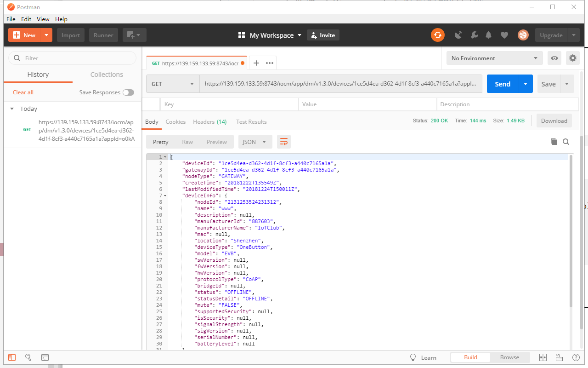Click the Clear all link
The width and height of the screenshot is (588, 368).
click(x=23, y=92)
